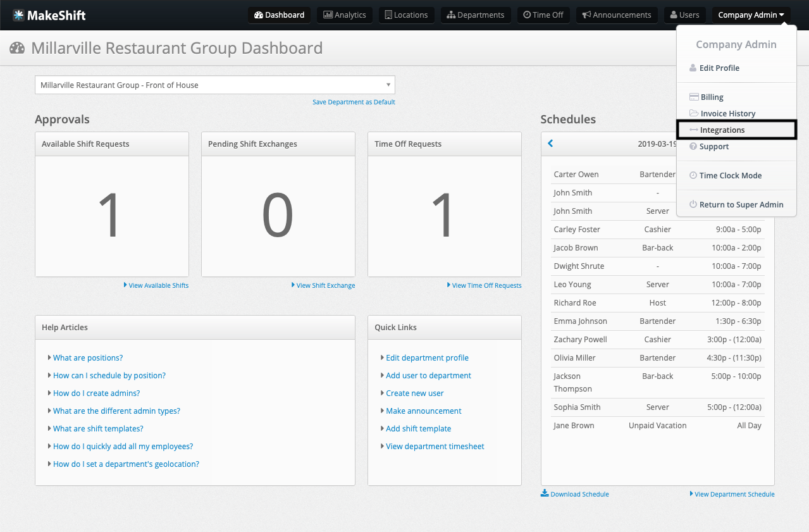Click Save Department as Default
The height and width of the screenshot is (532, 809).
(354, 102)
